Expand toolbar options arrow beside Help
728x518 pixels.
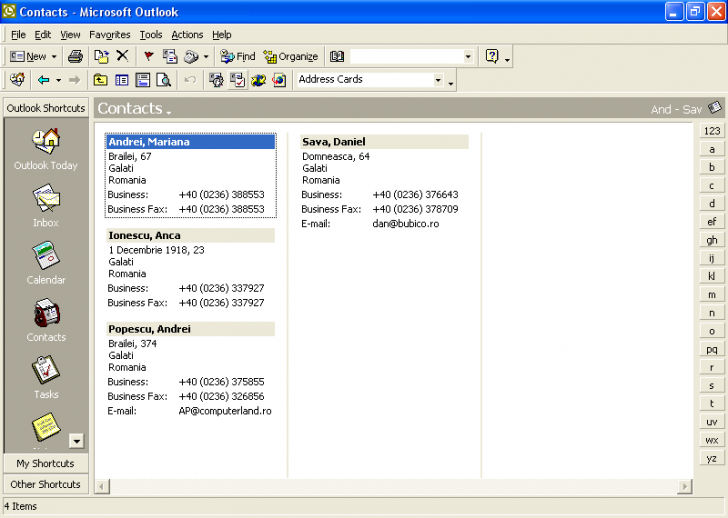pos(507,58)
